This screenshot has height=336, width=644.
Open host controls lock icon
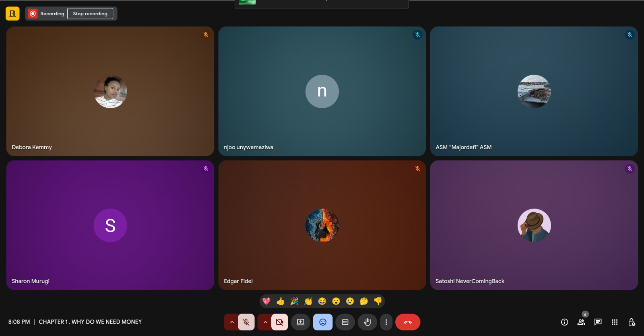click(632, 322)
